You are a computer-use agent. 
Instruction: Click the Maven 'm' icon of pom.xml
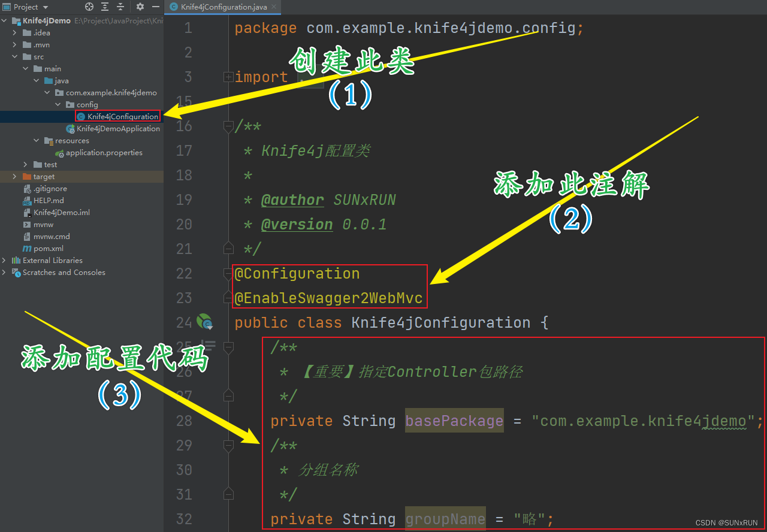click(27, 249)
